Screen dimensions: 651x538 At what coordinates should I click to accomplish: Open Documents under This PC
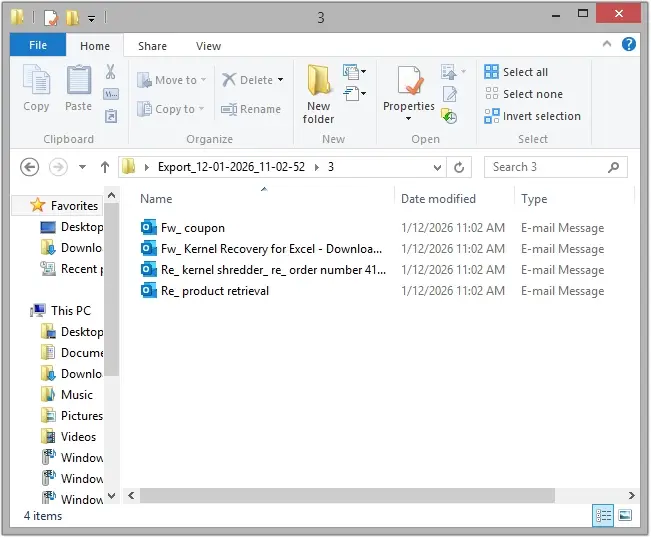[x=72, y=352]
